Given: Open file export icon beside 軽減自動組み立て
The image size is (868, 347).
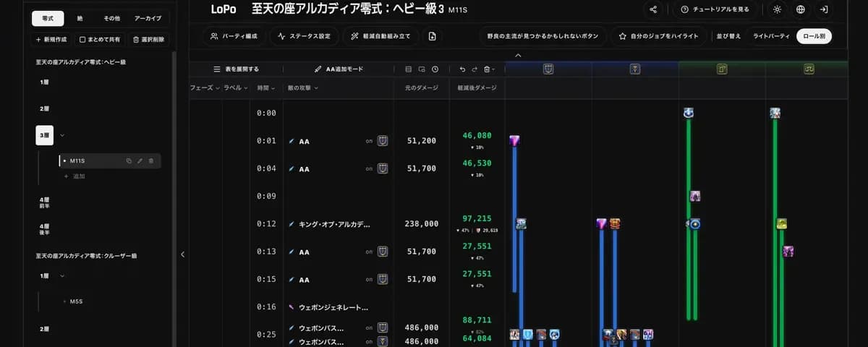Looking at the screenshot, I should [432, 36].
